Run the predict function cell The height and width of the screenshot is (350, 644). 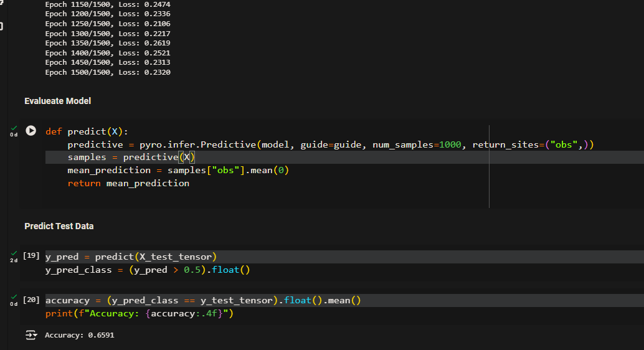[x=31, y=131]
